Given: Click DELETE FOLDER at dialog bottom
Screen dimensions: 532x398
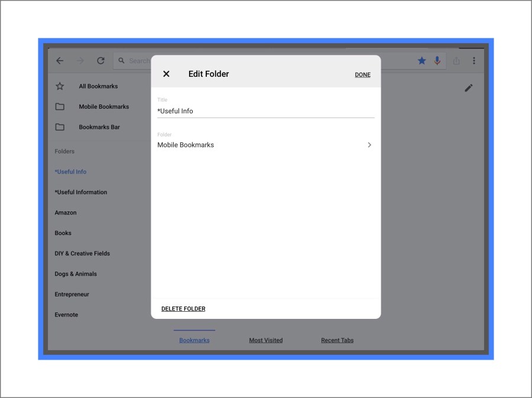Looking at the screenshot, I should (183, 309).
